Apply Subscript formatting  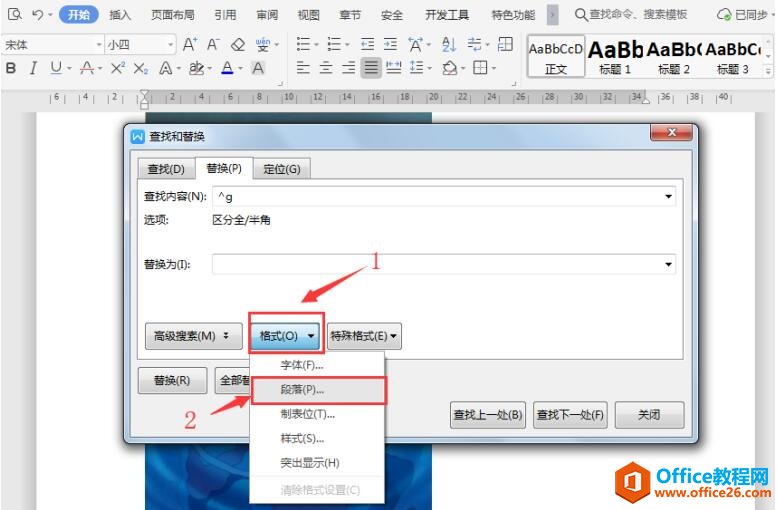(x=140, y=68)
